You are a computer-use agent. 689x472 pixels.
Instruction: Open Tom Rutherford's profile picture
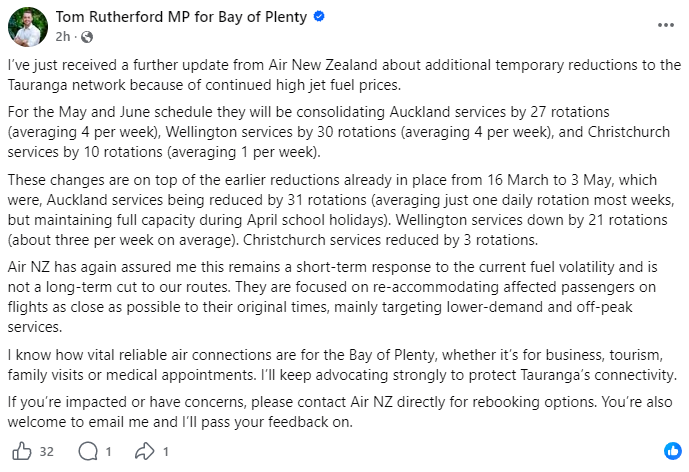[26, 27]
